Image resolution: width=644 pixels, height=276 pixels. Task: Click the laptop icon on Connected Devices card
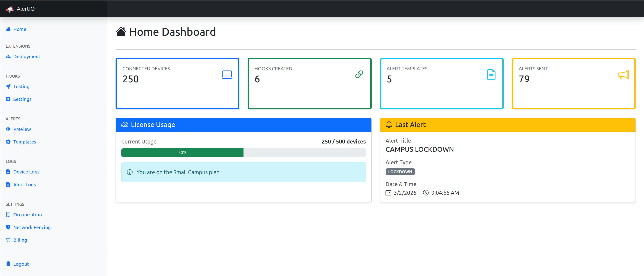point(227,74)
